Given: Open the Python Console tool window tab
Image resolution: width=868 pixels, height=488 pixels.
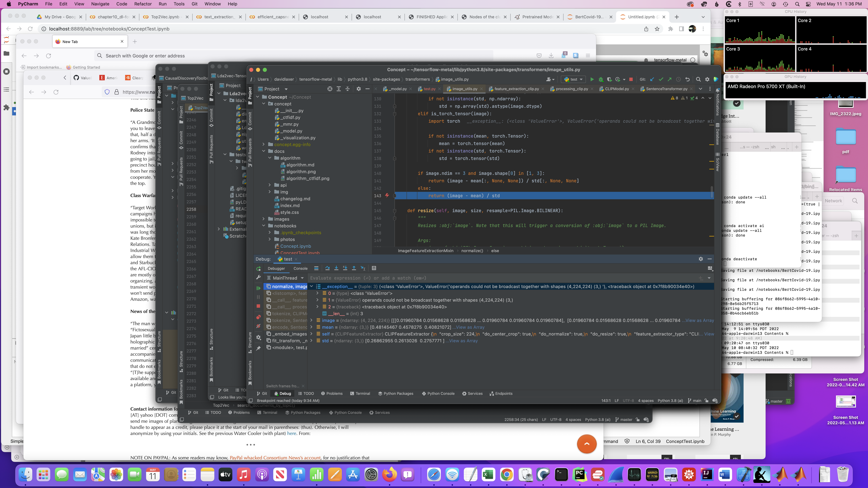Looking at the screenshot, I should pos(438,394).
